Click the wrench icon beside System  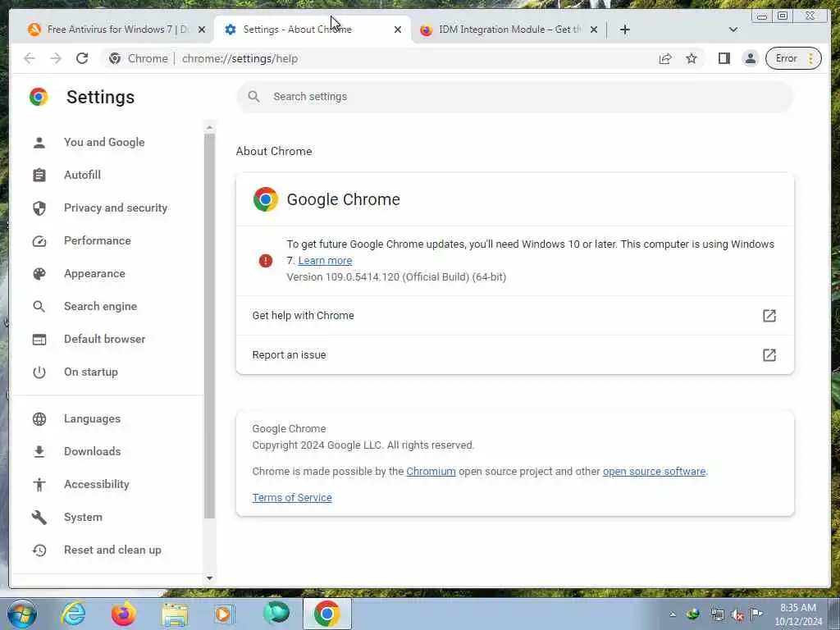click(x=39, y=517)
